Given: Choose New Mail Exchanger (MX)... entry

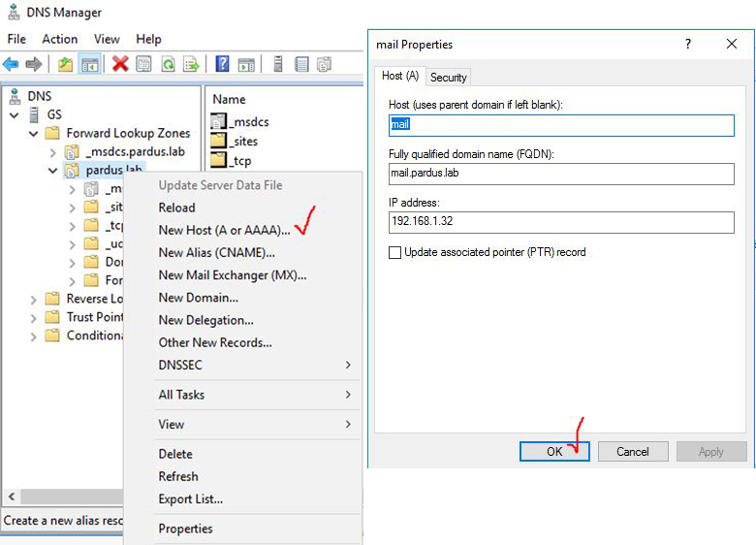Looking at the screenshot, I should point(233,275).
